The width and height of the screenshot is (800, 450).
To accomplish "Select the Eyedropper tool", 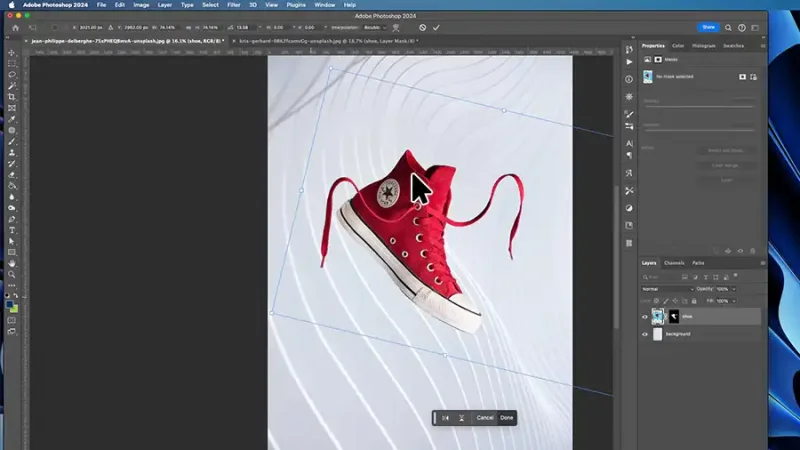I will tap(12, 119).
